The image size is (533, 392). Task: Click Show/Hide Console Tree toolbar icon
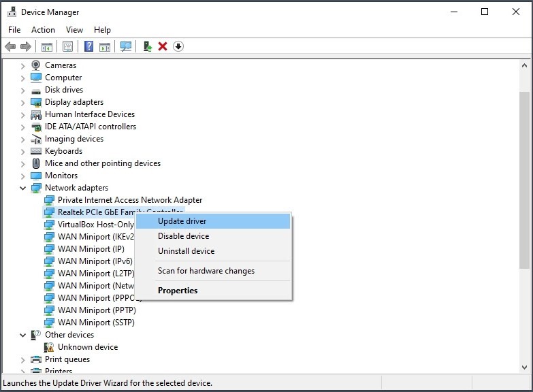coord(47,46)
